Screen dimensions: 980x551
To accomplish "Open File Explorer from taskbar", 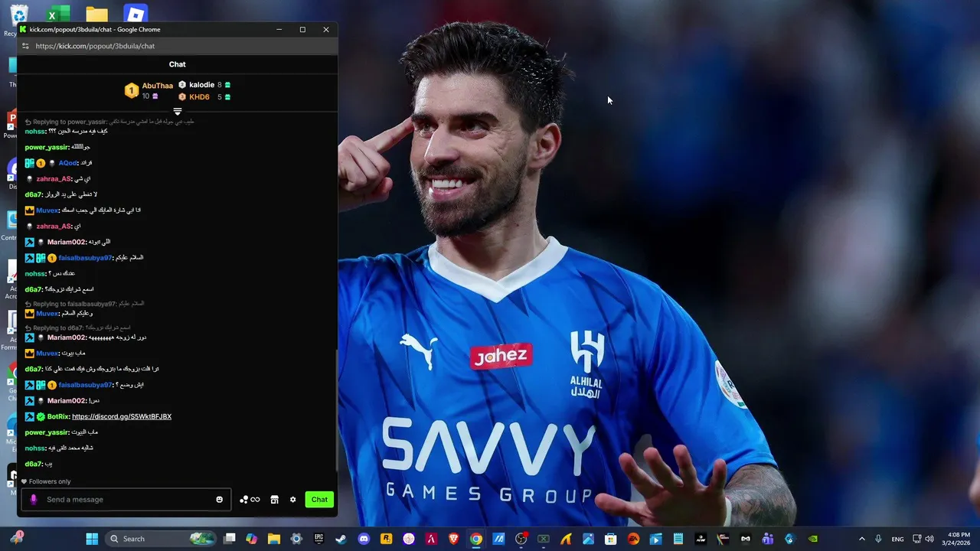I will (x=273, y=539).
